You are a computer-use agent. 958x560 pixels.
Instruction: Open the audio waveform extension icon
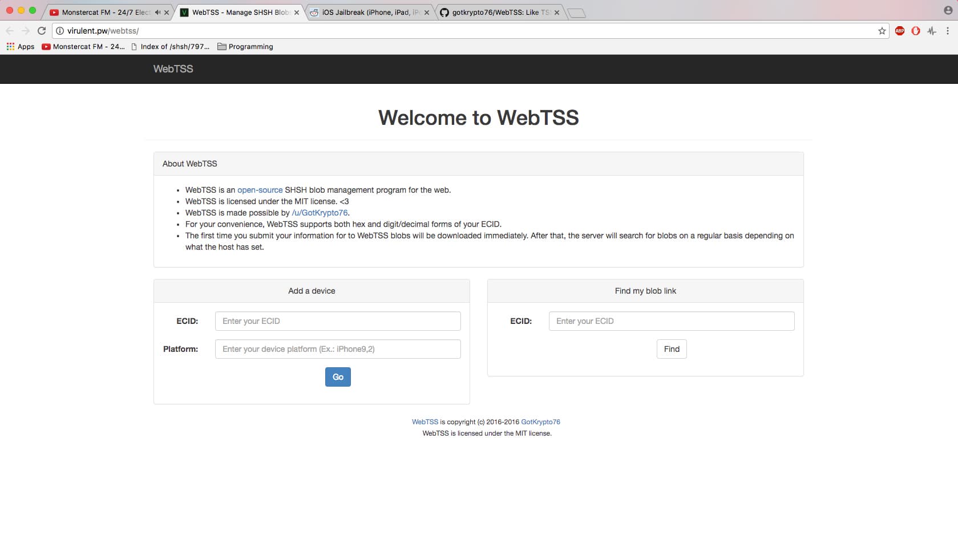pyautogui.click(x=931, y=31)
